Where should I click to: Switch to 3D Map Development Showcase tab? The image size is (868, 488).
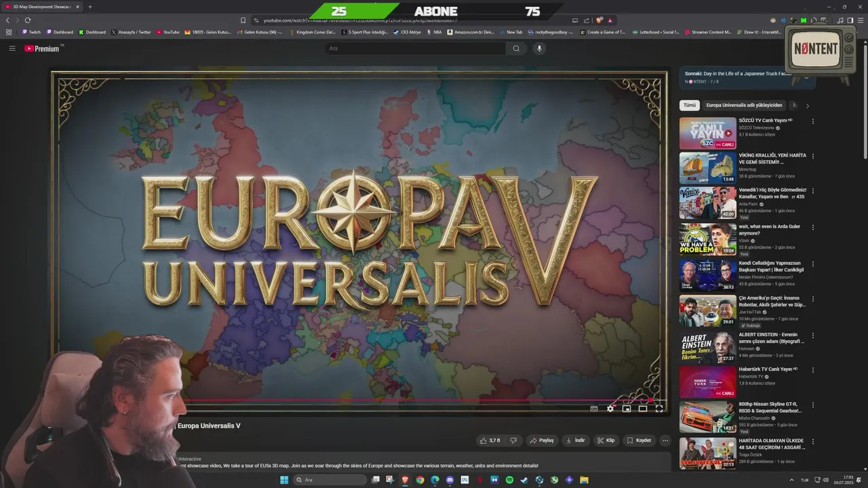(43, 7)
